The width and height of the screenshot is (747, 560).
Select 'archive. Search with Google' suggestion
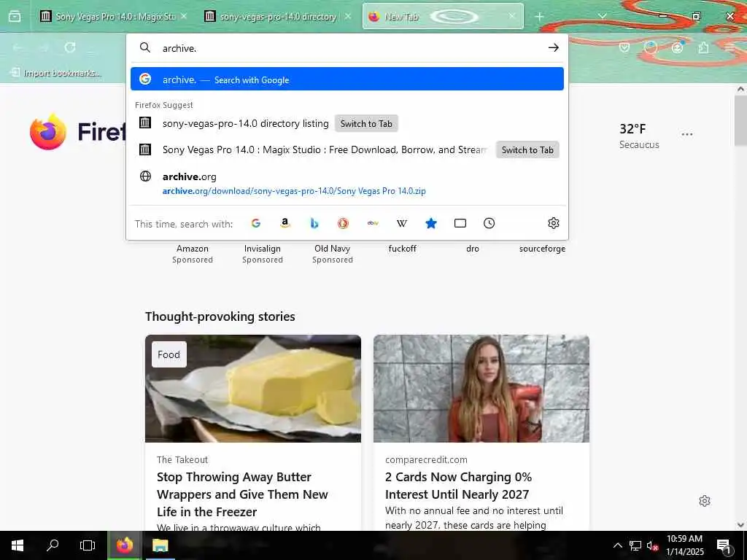point(347,79)
